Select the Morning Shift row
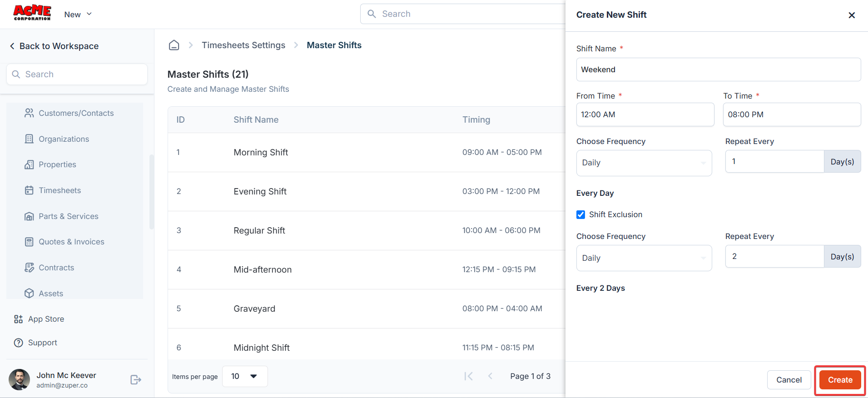Viewport: 868px width, 398px height. [367, 152]
